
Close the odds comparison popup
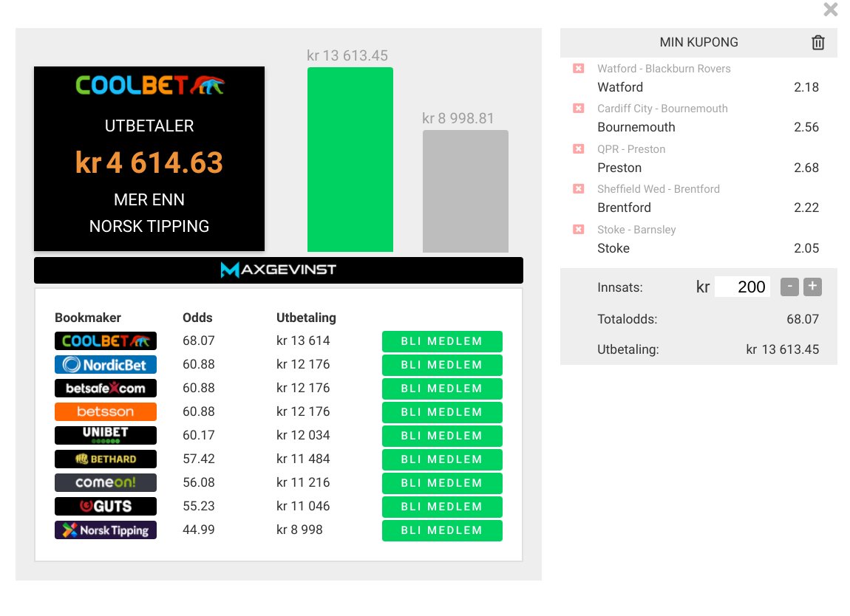(x=830, y=9)
